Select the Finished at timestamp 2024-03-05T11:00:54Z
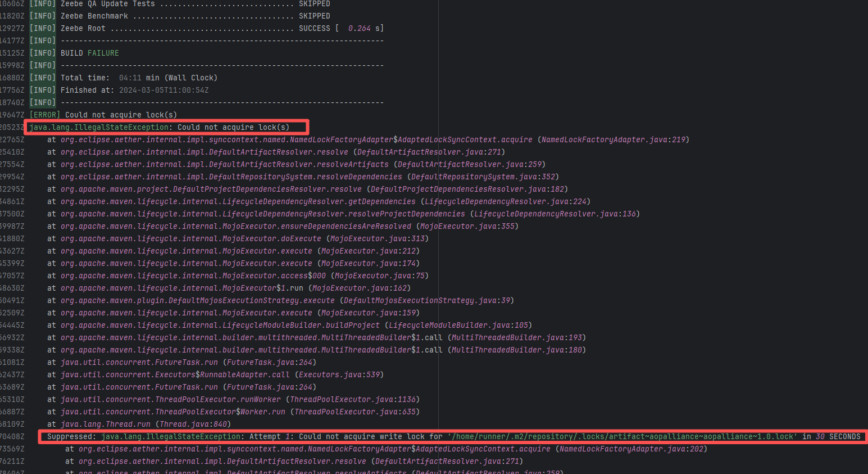 coord(163,91)
